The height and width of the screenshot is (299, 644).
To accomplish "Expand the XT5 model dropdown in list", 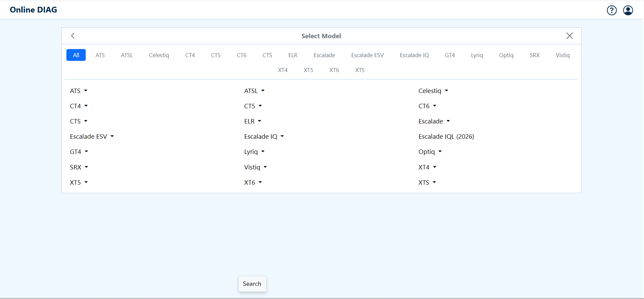I will 79,182.
